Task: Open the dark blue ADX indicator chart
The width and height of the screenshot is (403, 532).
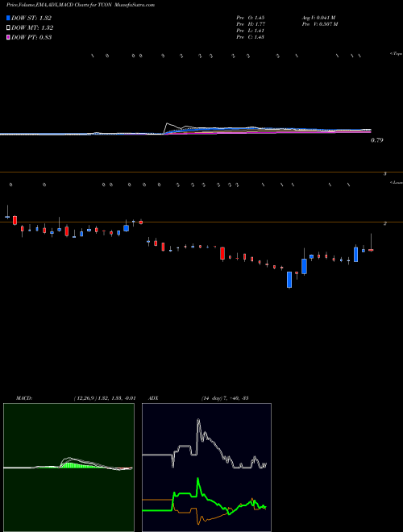Action: click(206, 468)
